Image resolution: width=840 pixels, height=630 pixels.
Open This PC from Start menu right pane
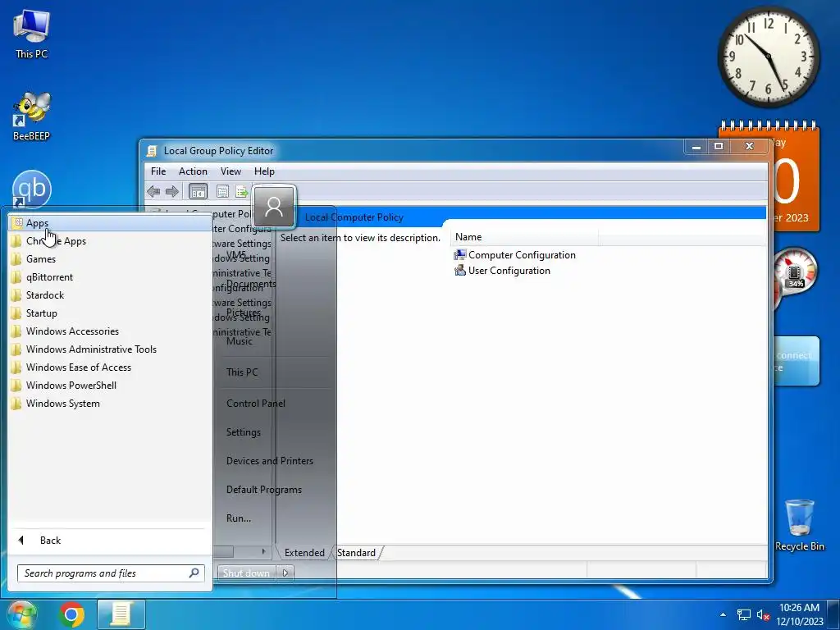[242, 372]
